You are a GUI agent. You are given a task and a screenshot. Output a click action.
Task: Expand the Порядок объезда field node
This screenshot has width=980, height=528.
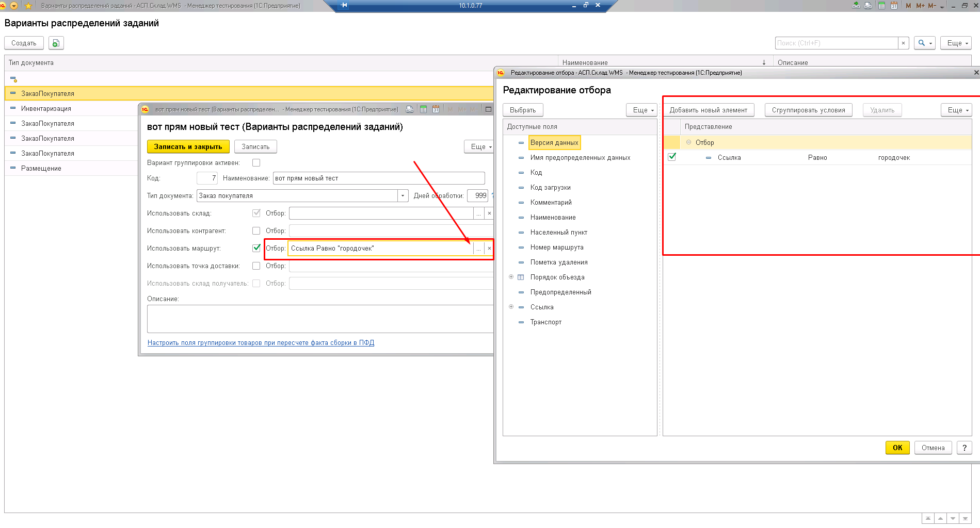coord(511,277)
